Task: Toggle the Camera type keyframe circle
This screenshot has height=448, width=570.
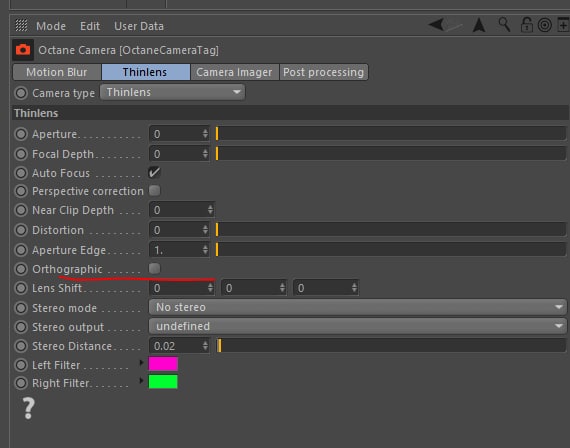Action: [21, 93]
